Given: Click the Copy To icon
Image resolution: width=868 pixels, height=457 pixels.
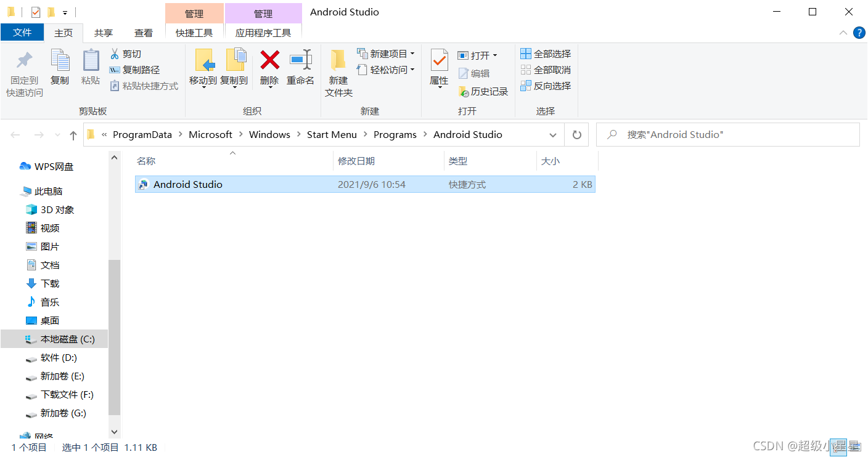Looking at the screenshot, I should pyautogui.click(x=235, y=60).
